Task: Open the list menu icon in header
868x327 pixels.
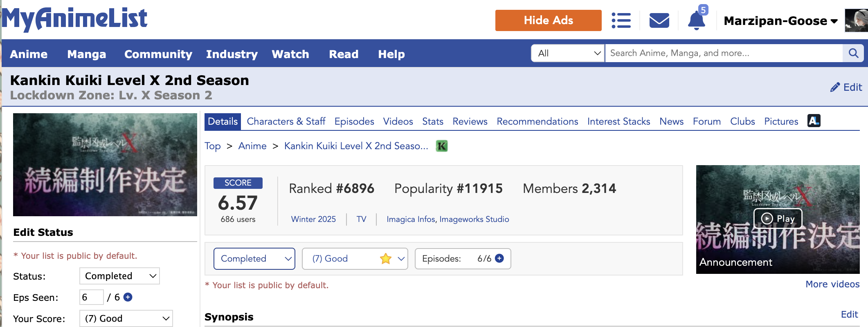Action: coord(621,20)
